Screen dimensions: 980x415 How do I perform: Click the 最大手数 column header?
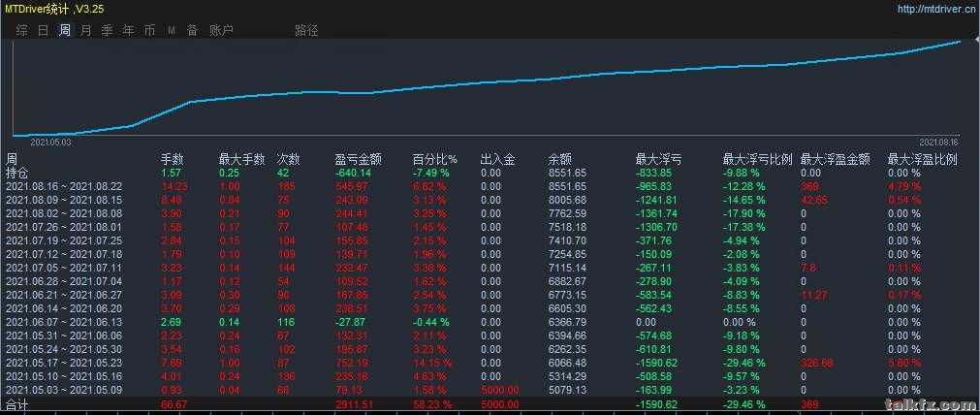(242, 159)
